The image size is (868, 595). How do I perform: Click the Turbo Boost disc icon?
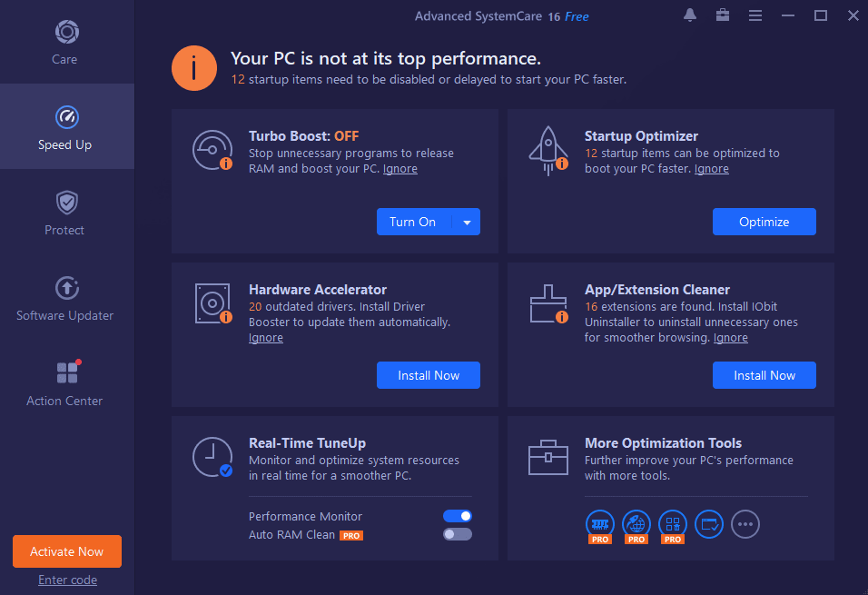[x=212, y=150]
